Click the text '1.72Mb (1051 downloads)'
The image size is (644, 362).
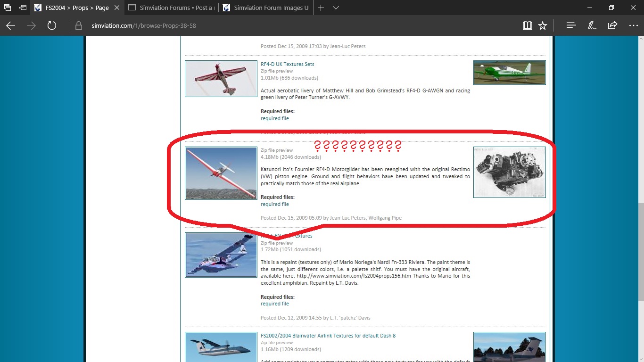(291, 250)
